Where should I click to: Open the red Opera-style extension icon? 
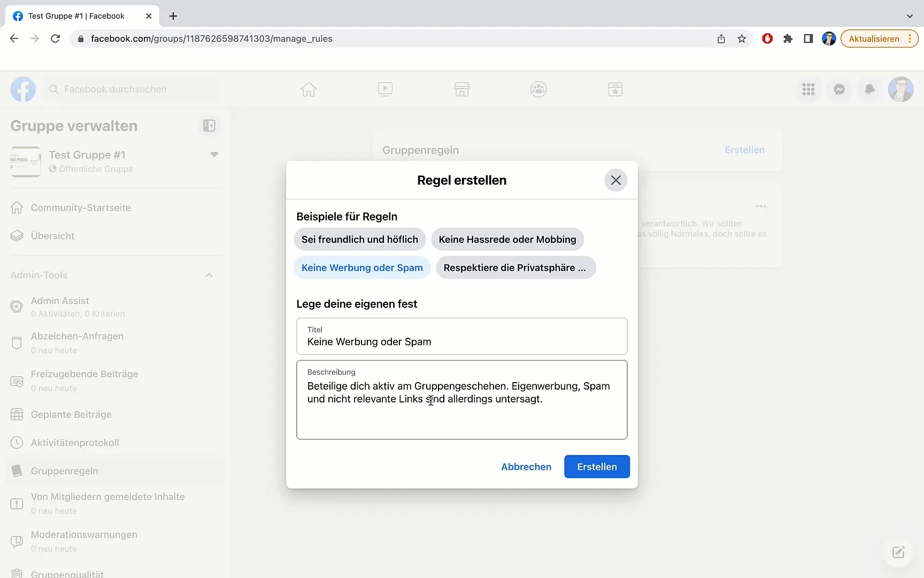pos(767,39)
